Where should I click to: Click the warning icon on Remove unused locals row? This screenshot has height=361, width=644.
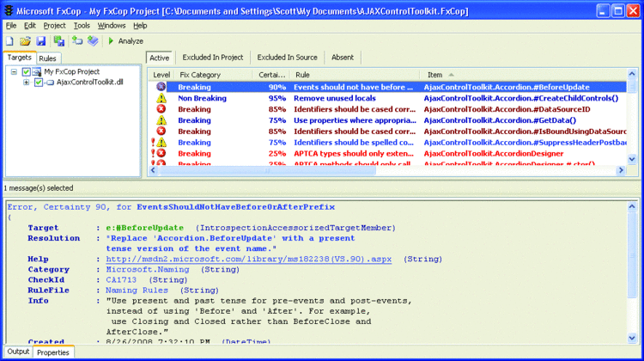(161, 98)
